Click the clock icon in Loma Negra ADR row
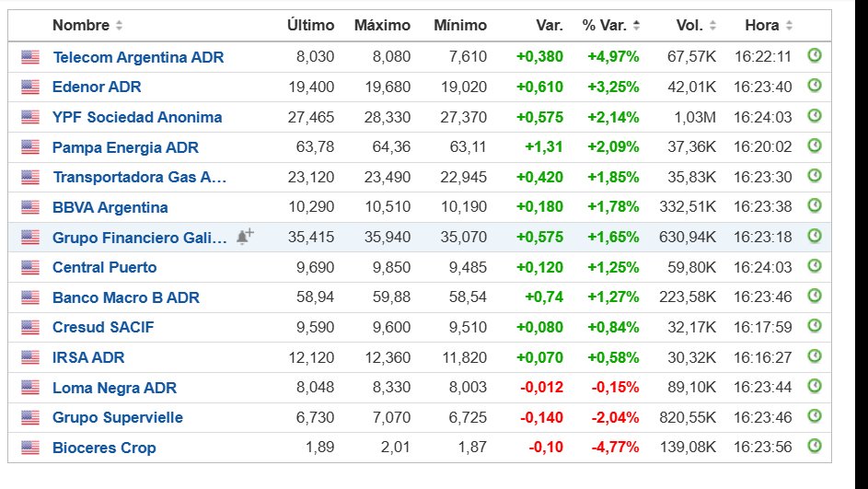The image size is (868, 489). coord(815,386)
